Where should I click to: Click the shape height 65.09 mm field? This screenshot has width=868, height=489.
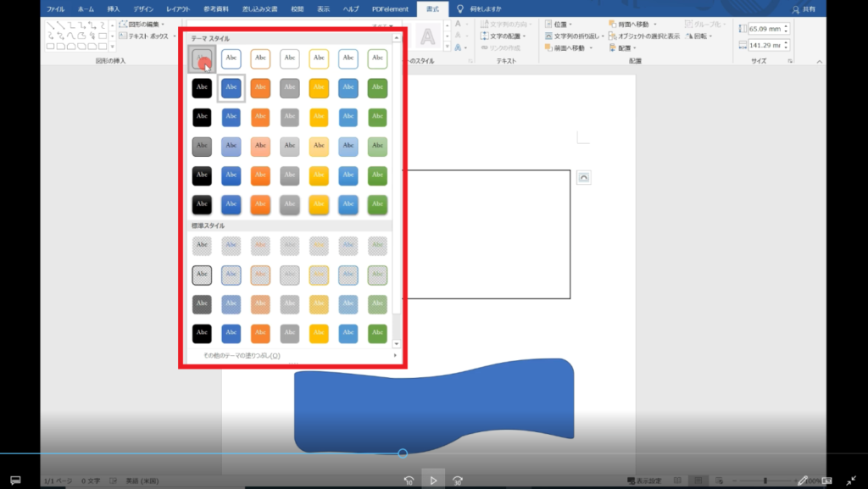(765, 29)
